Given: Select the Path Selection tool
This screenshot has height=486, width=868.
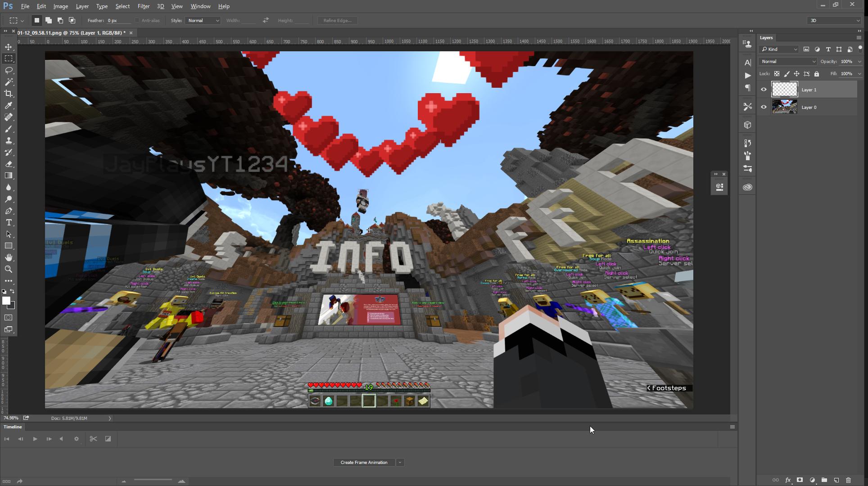Looking at the screenshot, I should (x=9, y=234).
